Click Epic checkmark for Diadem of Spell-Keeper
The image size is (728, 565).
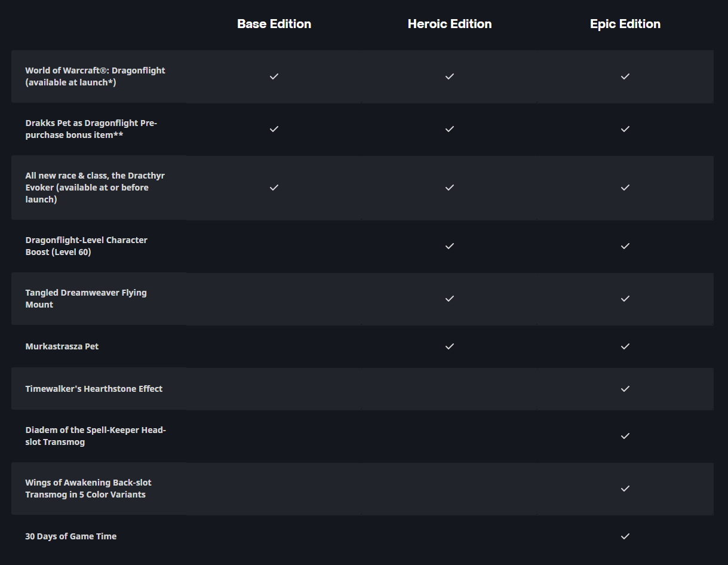tap(625, 436)
